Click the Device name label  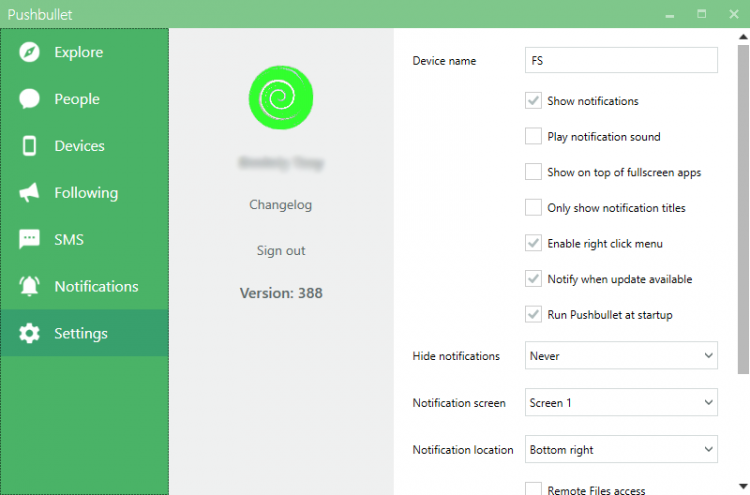point(444,61)
